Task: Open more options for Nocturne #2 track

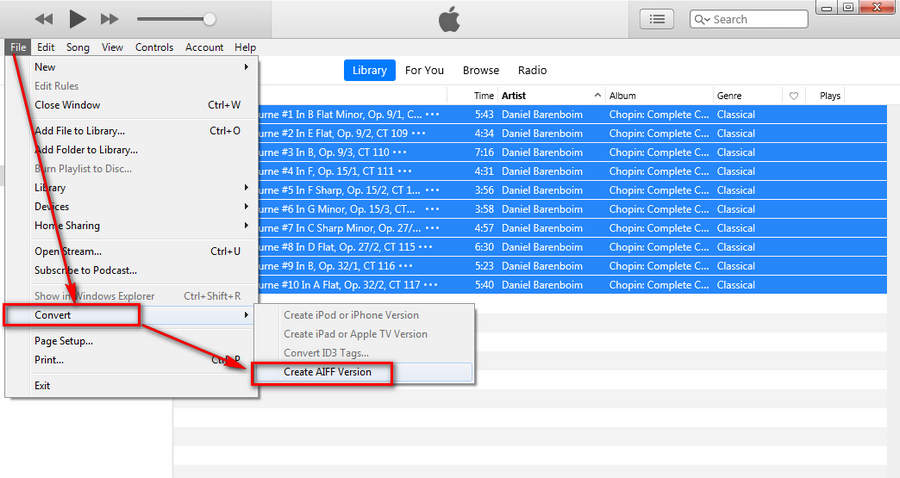Action: click(419, 133)
